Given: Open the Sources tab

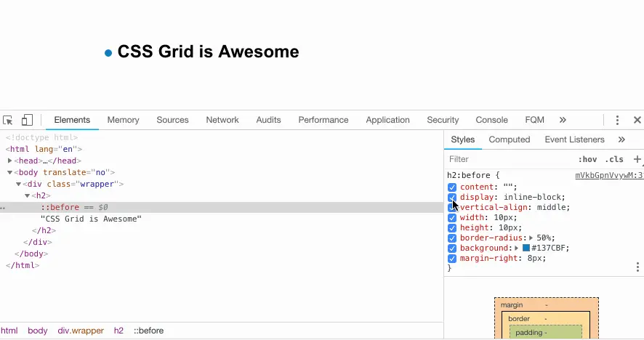Looking at the screenshot, I should pos(172,120).
